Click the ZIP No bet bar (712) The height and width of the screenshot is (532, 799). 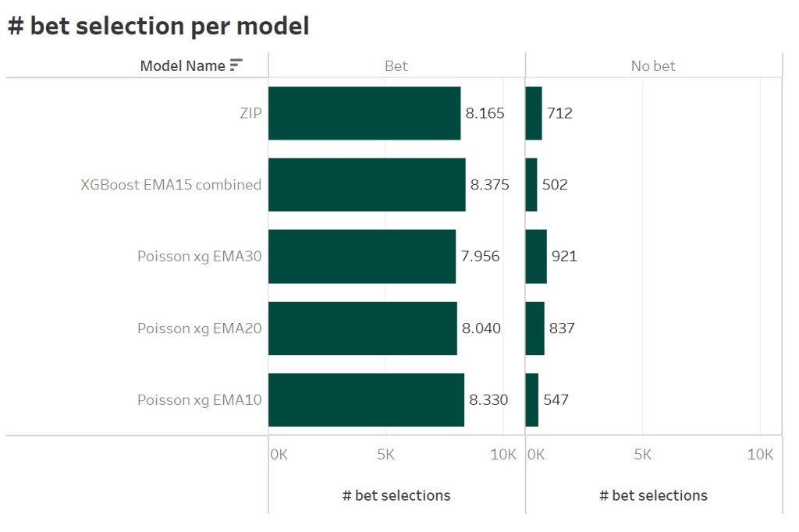[x=534, y=113]
